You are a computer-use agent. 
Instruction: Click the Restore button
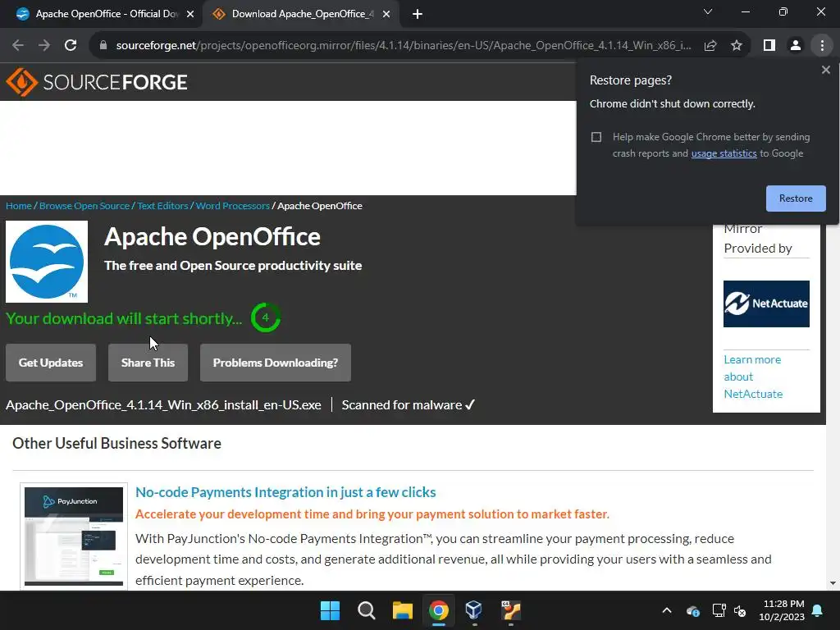coord(796,199)
